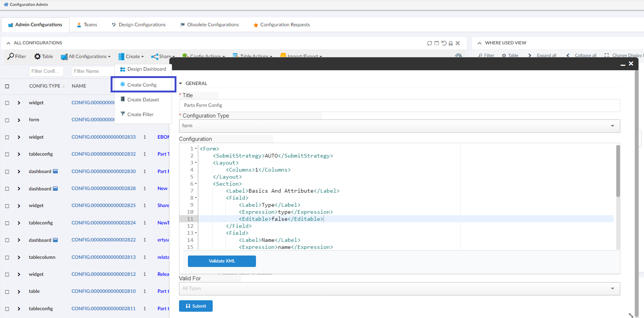
Task: Select checkbox for the form config row
Action: (7, 120)
